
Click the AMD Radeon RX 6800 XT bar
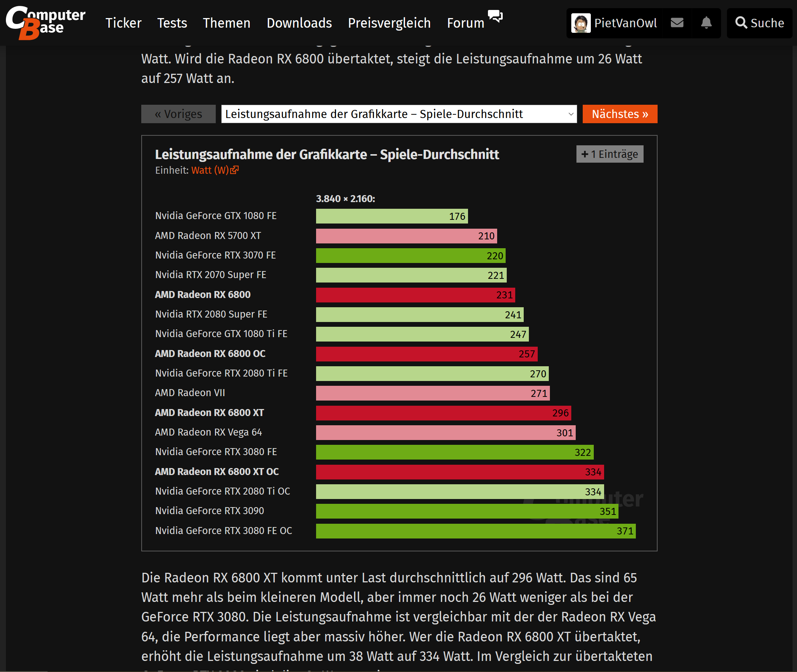click(x=443, y=413)
